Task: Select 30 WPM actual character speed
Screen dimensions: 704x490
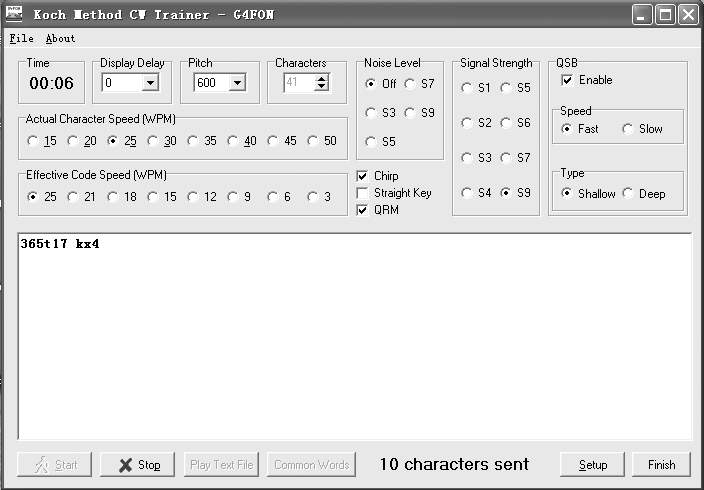Action: click(x=153, y=141)
